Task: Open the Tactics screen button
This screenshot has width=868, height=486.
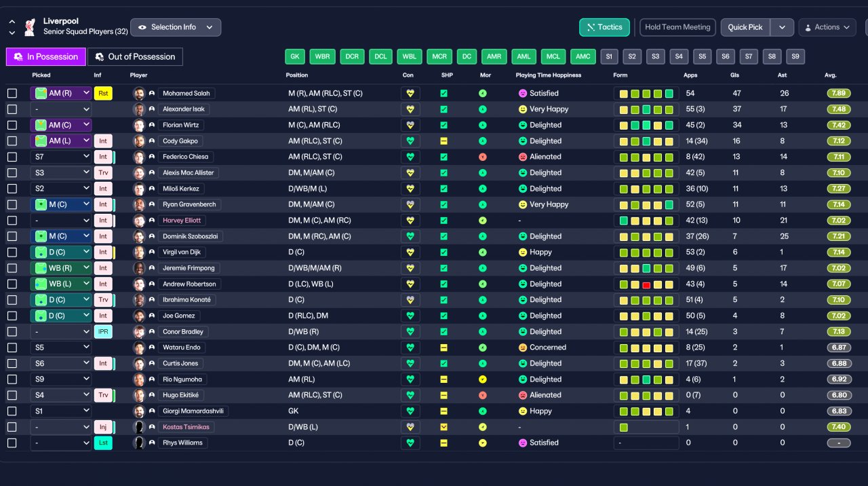Action: pos(604,27)
